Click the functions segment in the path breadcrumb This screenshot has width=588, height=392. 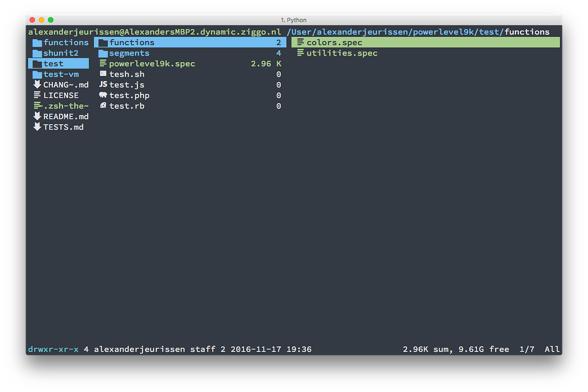(527, 31)
